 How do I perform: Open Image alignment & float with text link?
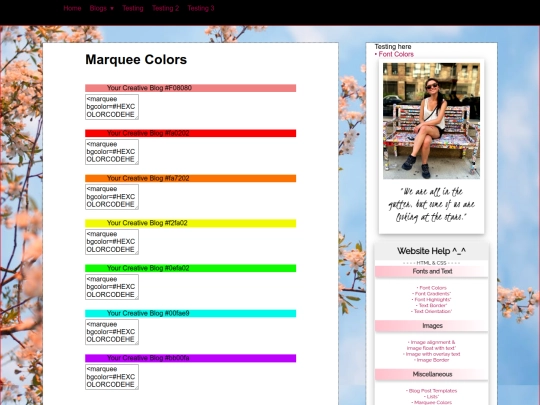click(x=431, y=345)
